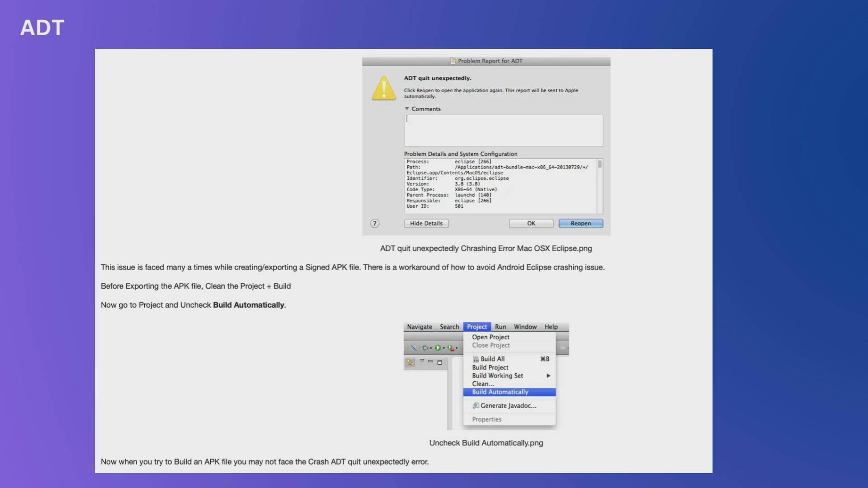868x488 pixels.
Task: Click the 'Uncheck Build Automatically.png' caption
Action: [486, 443]
